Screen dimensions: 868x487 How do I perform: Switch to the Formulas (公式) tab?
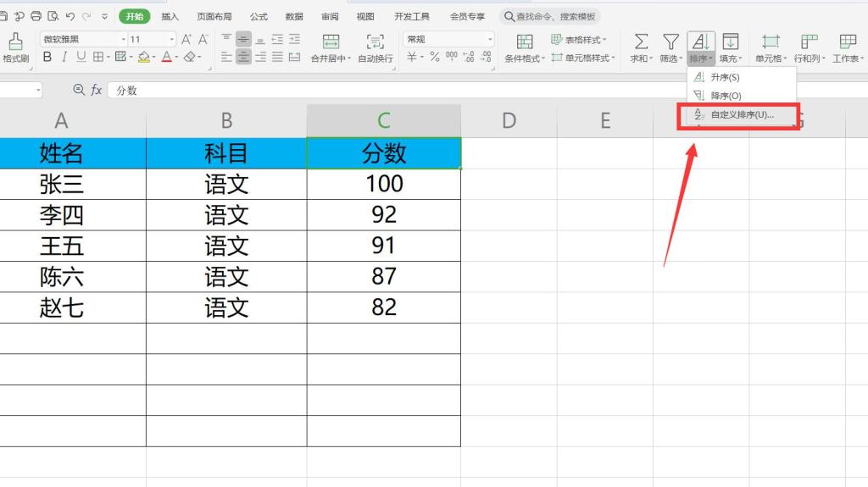(x=259, y=17)
